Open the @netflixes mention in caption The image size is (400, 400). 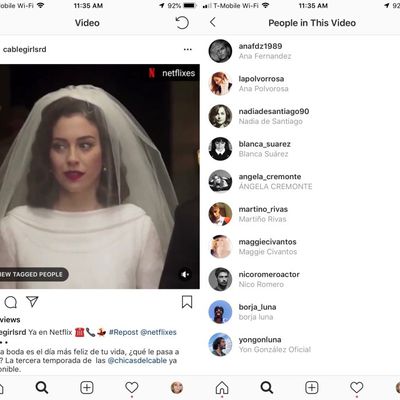[158, 332]
